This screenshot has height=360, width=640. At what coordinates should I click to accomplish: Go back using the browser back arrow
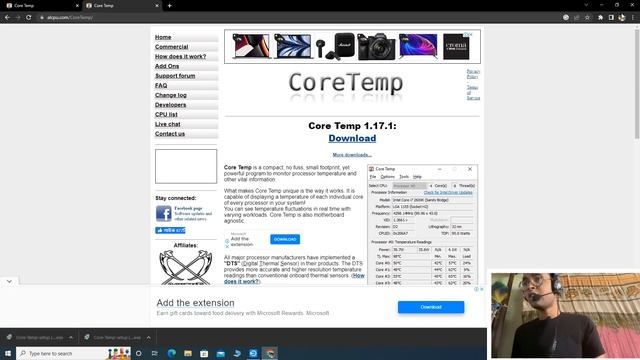7,17
